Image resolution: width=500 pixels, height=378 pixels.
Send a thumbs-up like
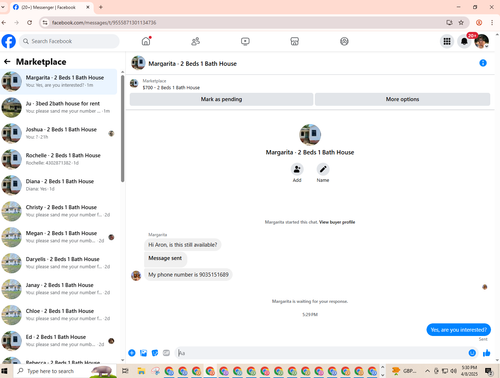point(486,353)
